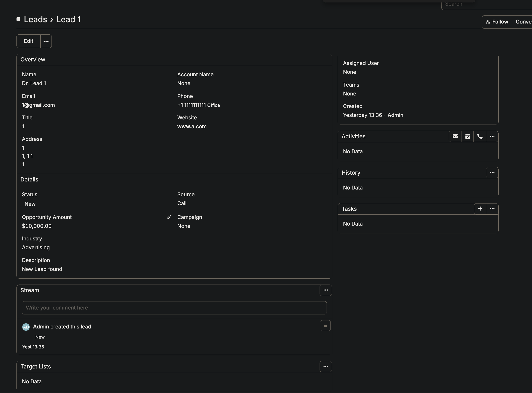Open Stream panel options menu

pyautogui.click(x=325, y=290)
